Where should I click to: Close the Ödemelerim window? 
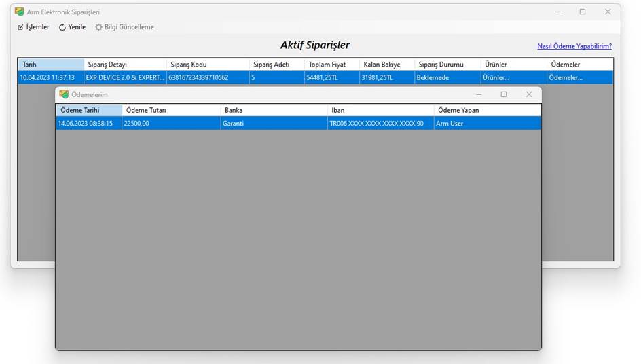tap(529, 94)
